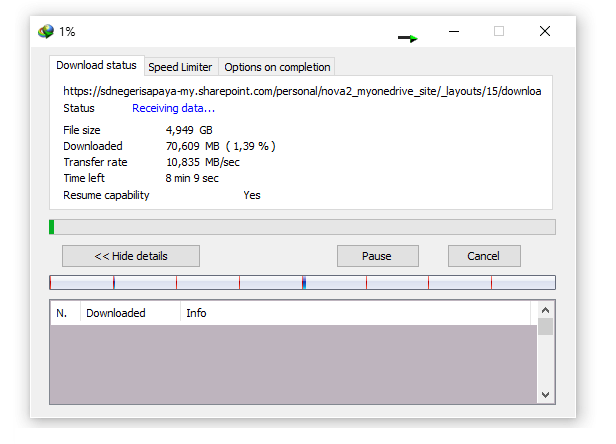
Task: Click the downloaded amount 70,609 MB
Action: (x=192, y=146)
